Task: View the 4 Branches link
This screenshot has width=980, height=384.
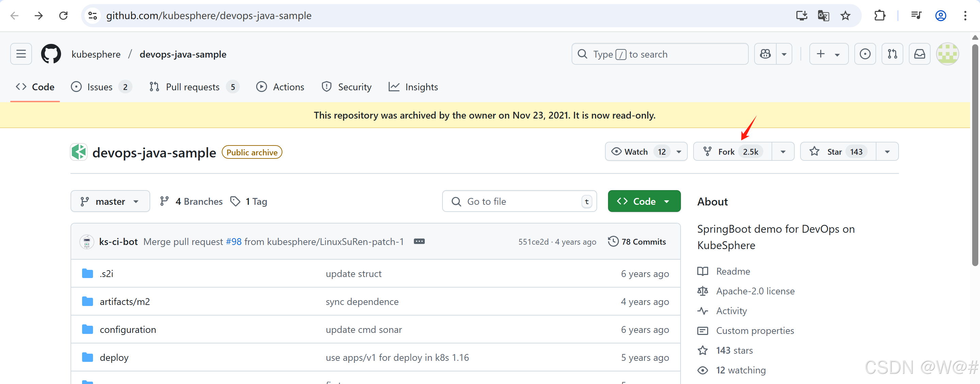Action: click(x=191, y=201)
